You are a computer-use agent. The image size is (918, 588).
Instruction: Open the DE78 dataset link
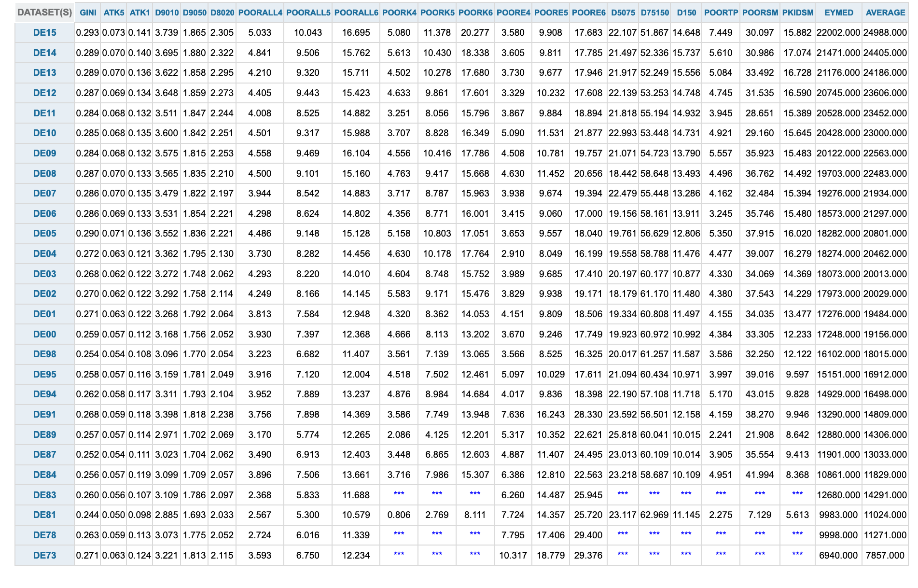tap(44, 535)
